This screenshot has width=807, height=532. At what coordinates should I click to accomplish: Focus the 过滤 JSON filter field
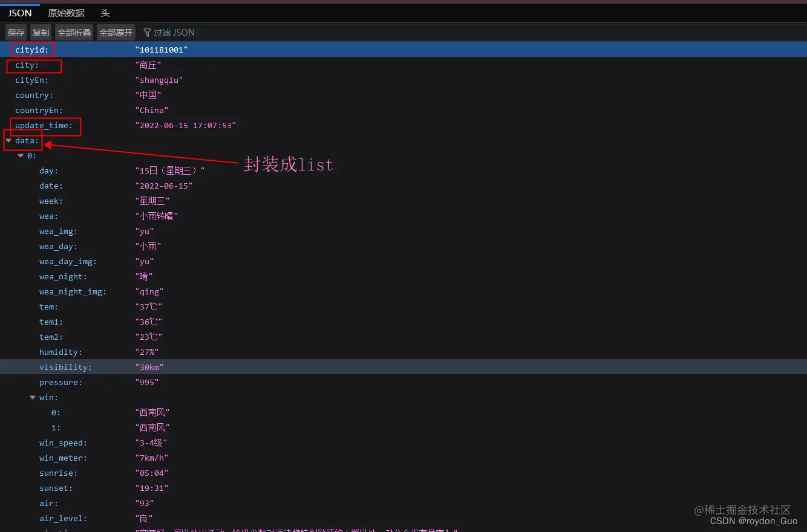(174, 33)
